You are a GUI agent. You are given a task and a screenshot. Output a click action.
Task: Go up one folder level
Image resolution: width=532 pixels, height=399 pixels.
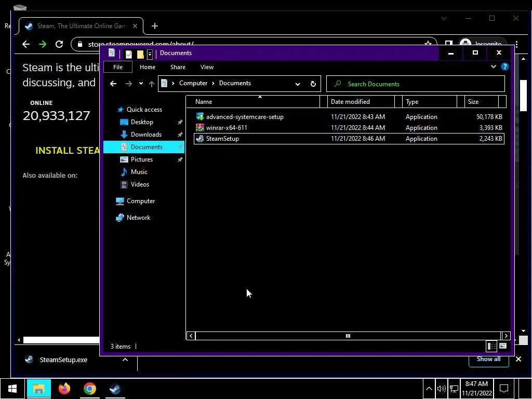click(x=151, y=84)
